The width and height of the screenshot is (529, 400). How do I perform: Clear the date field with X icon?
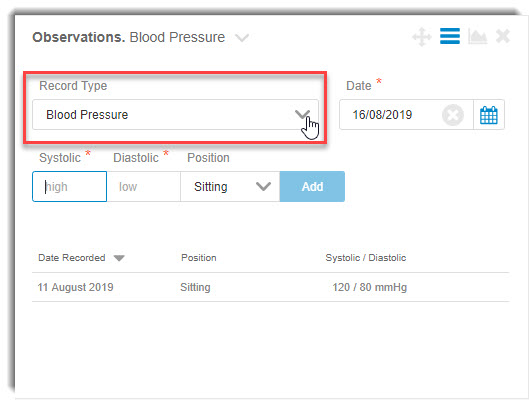[x=453, y=115]
